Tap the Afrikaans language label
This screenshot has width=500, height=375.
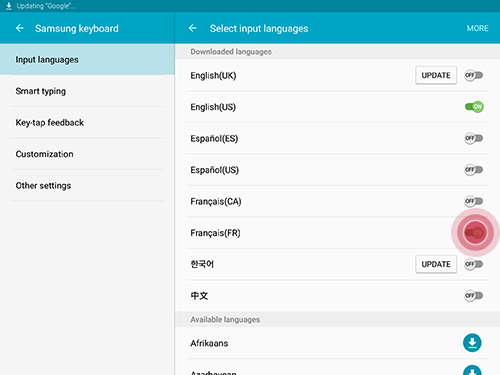pos(209,343)
